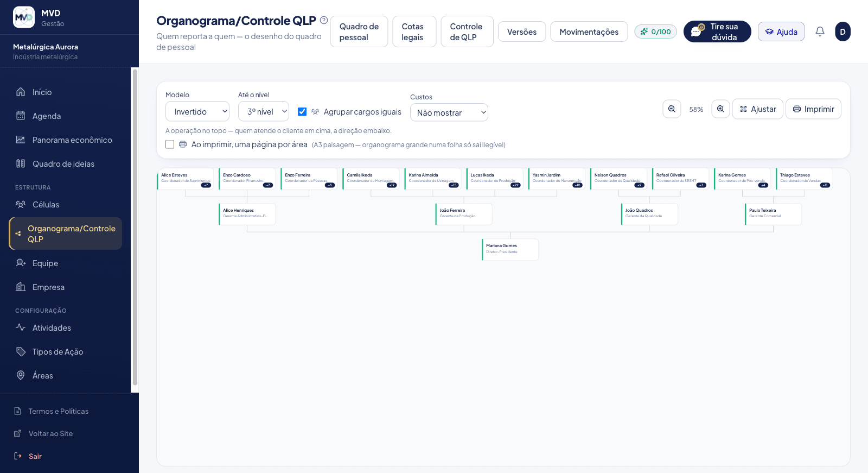Click the help question mark beside title
The height and width of the screenshot is (473, 868).
coord(324,20)
